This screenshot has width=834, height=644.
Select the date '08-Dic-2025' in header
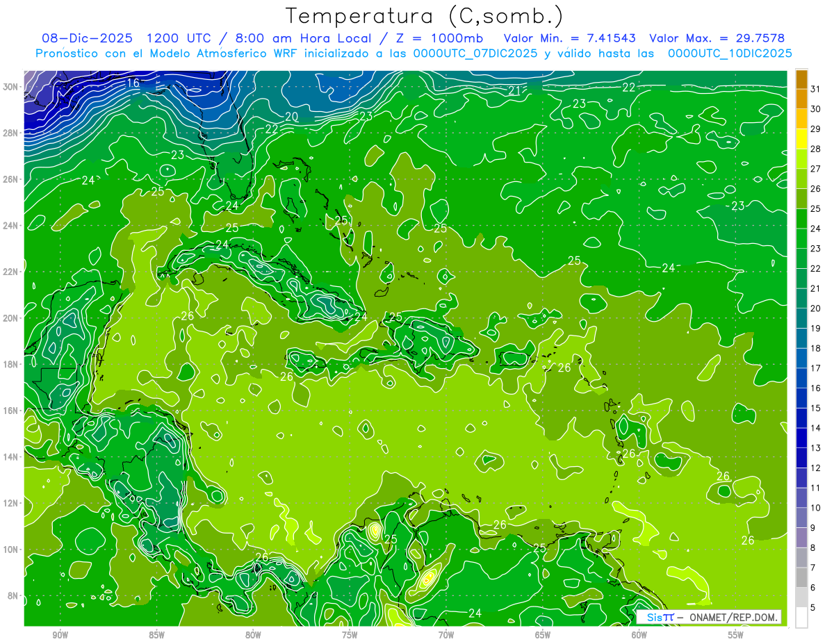click(88, 38)
